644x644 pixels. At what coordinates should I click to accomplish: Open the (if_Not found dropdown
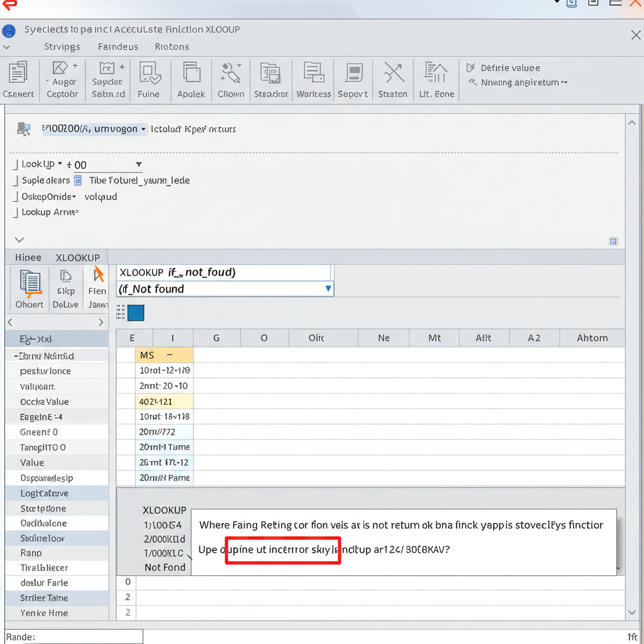click(328, 289)
